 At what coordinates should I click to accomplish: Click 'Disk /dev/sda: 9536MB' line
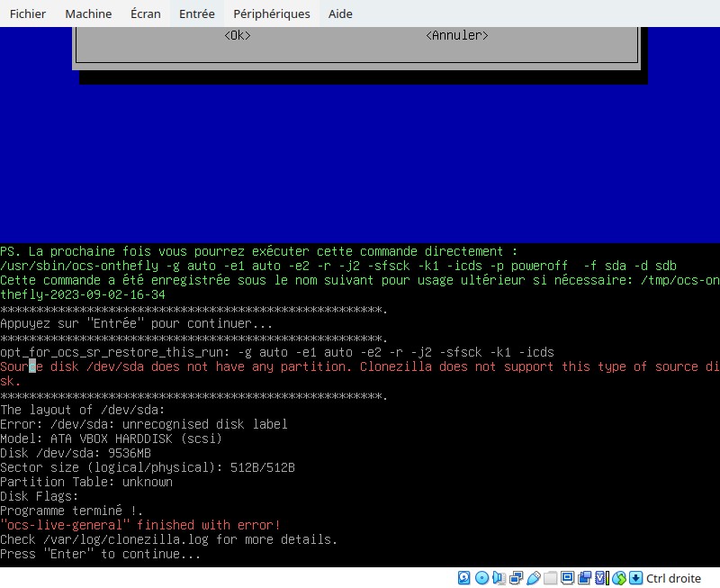click(x=76, y=453)
